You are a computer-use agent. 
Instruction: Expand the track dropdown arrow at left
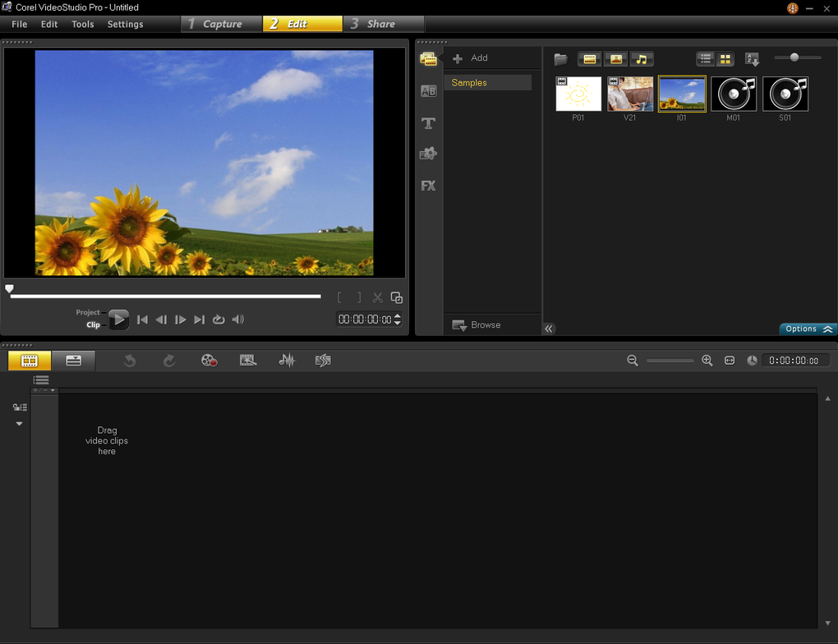tap(19, 424)
